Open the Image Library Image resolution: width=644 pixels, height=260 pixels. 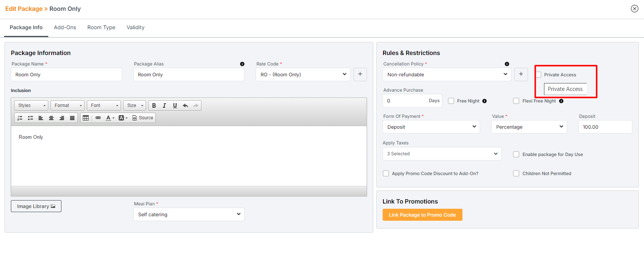36,206
